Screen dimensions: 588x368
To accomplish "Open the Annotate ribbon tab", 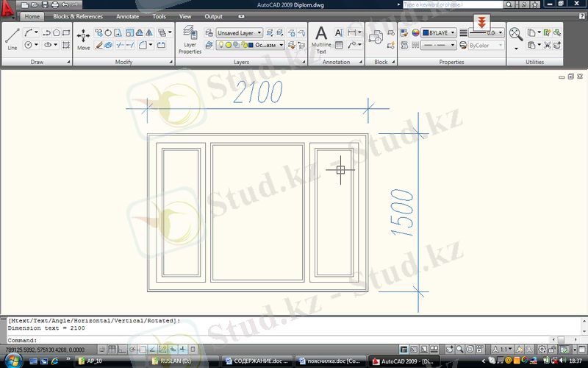I will 127,16.
